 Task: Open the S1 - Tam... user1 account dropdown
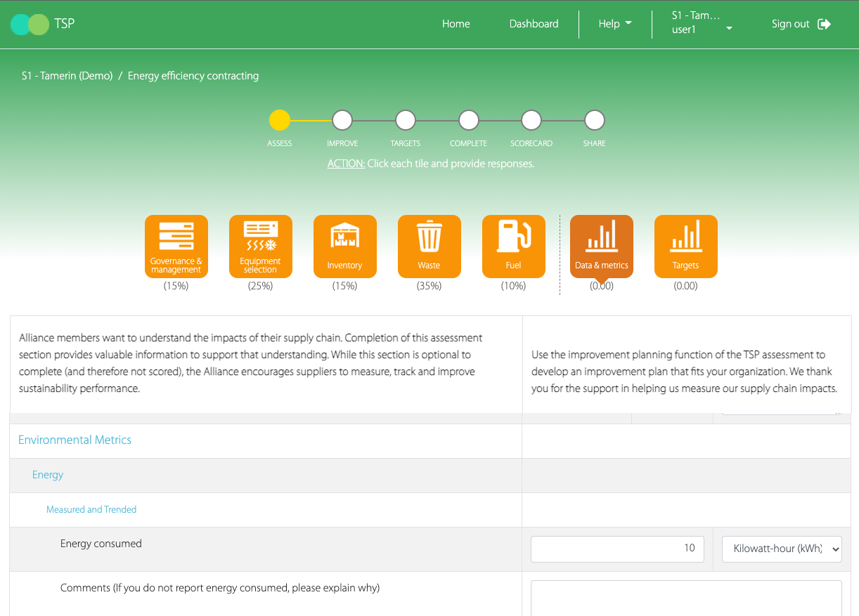[x=701, y=23]
